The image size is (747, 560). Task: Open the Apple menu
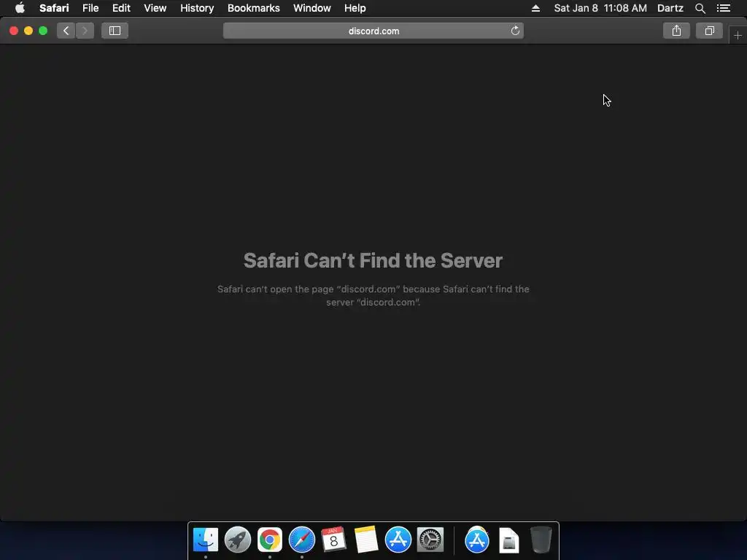click(x=20, y=8)
